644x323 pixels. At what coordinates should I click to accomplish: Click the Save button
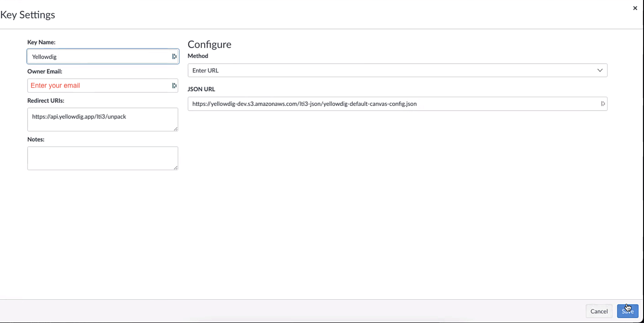coord(627,311)
